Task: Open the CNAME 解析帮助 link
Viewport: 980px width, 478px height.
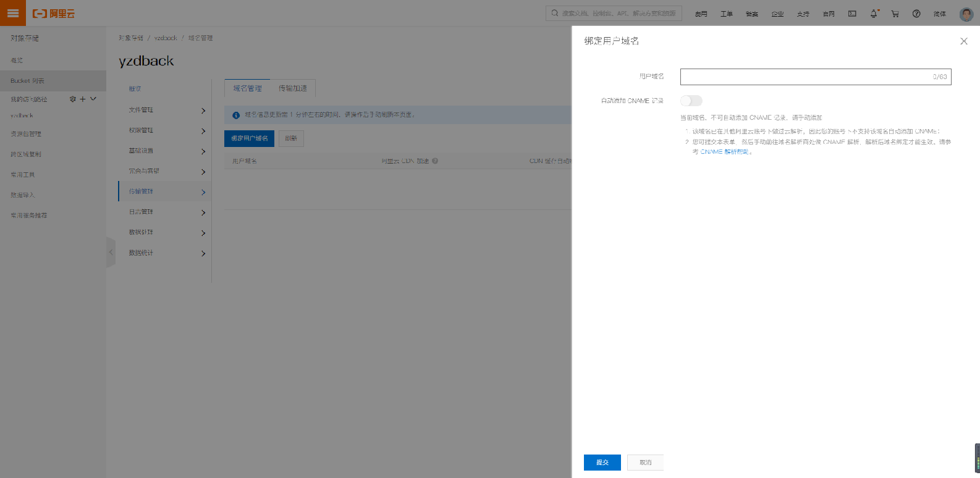Action: point(725,152)
